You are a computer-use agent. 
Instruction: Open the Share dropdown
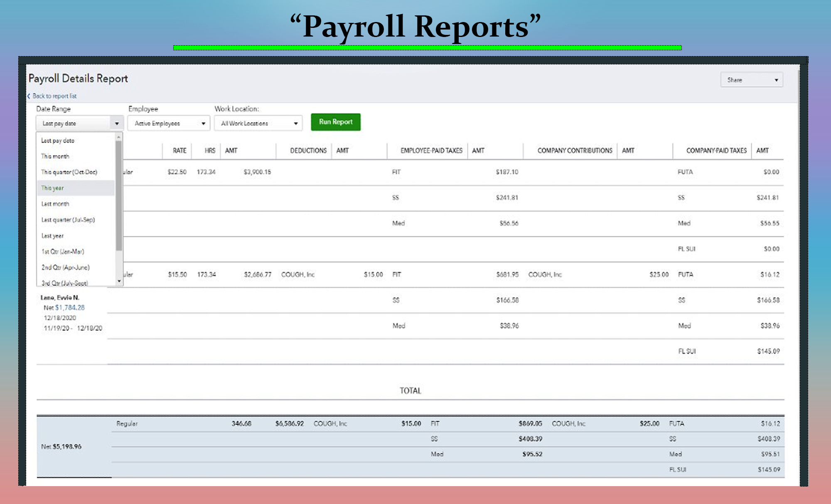pos(751,80)
